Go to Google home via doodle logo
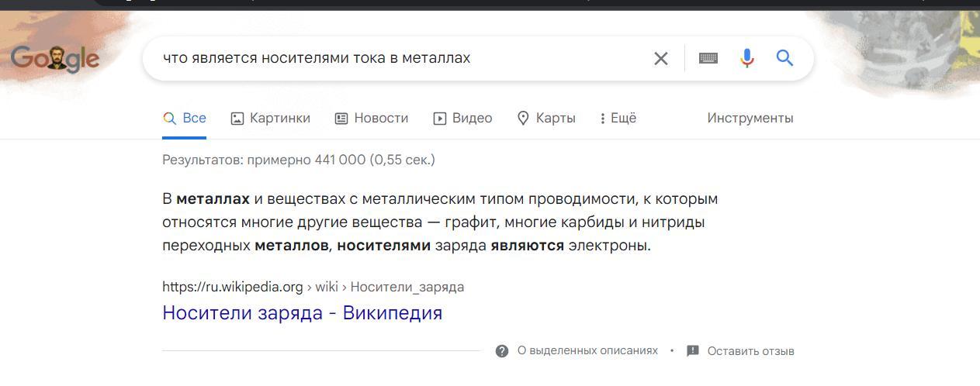The height and width of the screenshot is (386, 980). [55, 58]
